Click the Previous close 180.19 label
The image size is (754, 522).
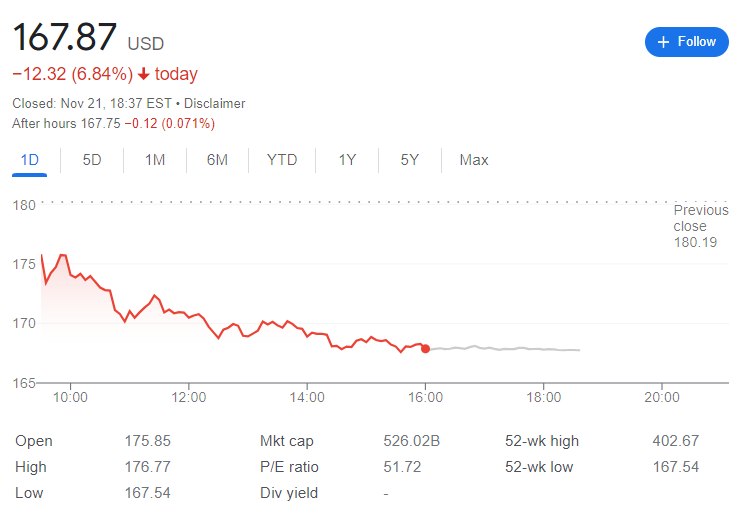701,226
